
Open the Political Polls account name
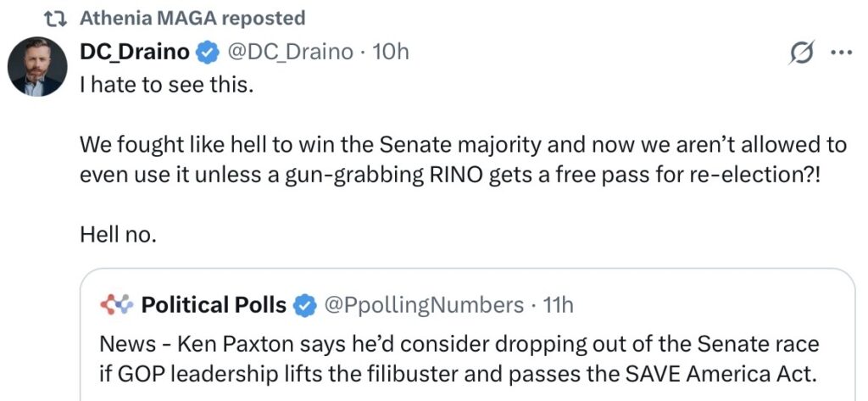pyautogui.click(x=214, y=304)
